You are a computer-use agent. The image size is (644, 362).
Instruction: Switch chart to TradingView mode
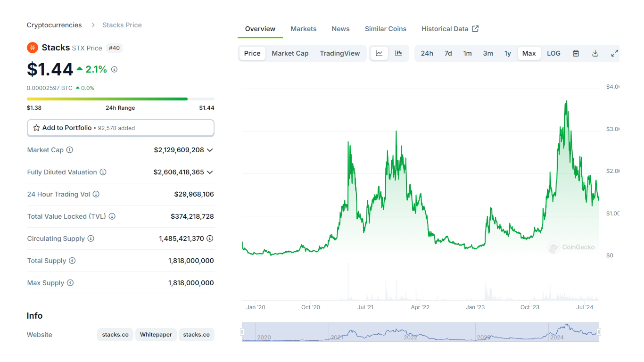(339, 53)
